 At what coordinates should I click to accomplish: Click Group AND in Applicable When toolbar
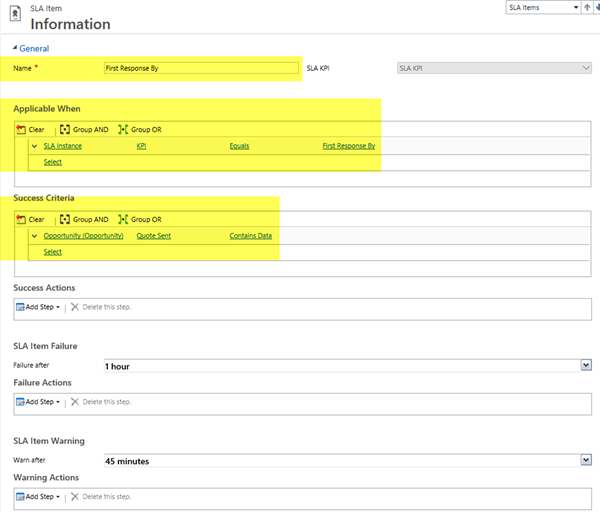[x=84, y=130]
